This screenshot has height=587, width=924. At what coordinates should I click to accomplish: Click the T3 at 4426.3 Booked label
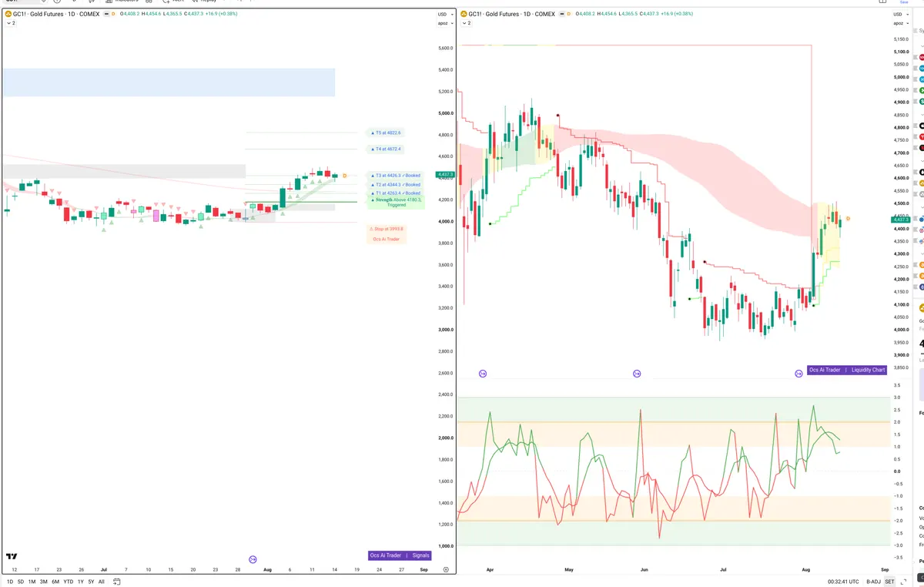(396, 176)
